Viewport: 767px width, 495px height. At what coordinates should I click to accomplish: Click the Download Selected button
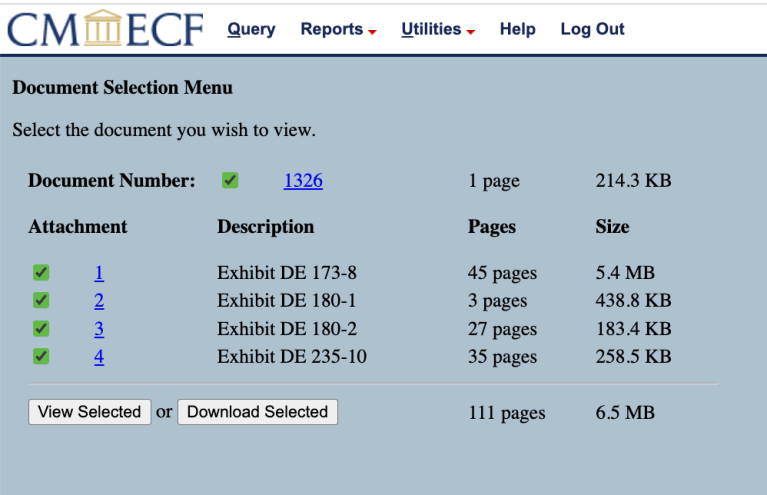[x=257, y=412]
